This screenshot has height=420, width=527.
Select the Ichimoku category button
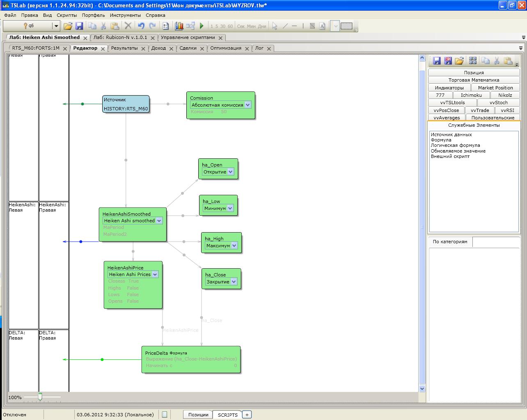click(x=471, y=95)
